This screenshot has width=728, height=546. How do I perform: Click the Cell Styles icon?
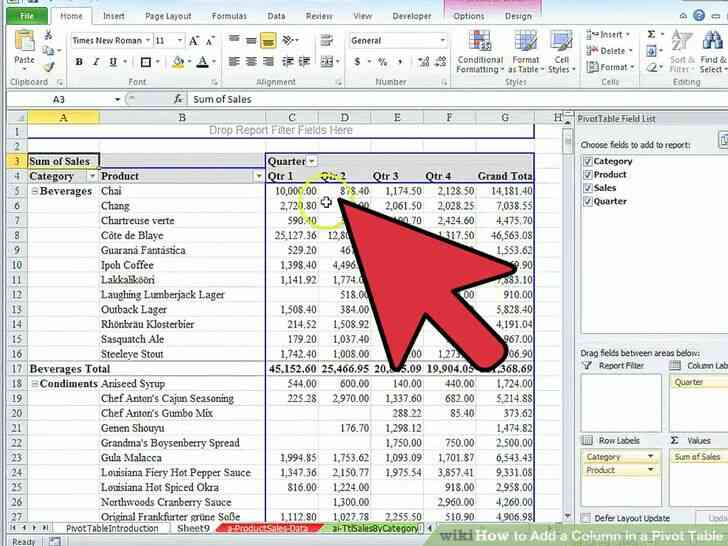560,51
